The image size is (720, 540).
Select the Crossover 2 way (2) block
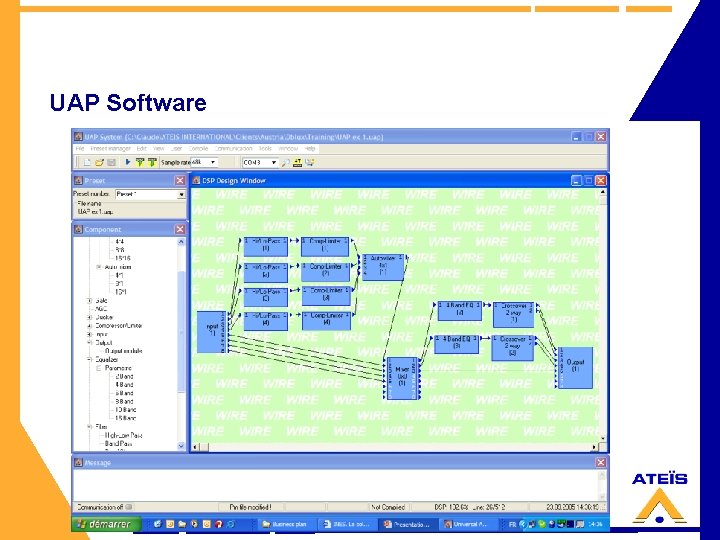coord(513,348)
